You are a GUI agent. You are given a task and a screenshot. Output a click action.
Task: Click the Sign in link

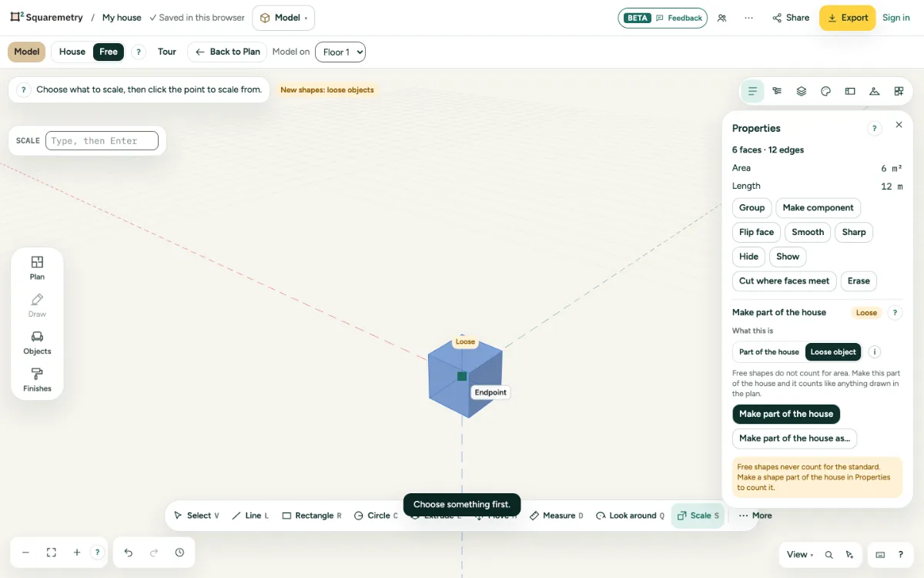[896, 18]
